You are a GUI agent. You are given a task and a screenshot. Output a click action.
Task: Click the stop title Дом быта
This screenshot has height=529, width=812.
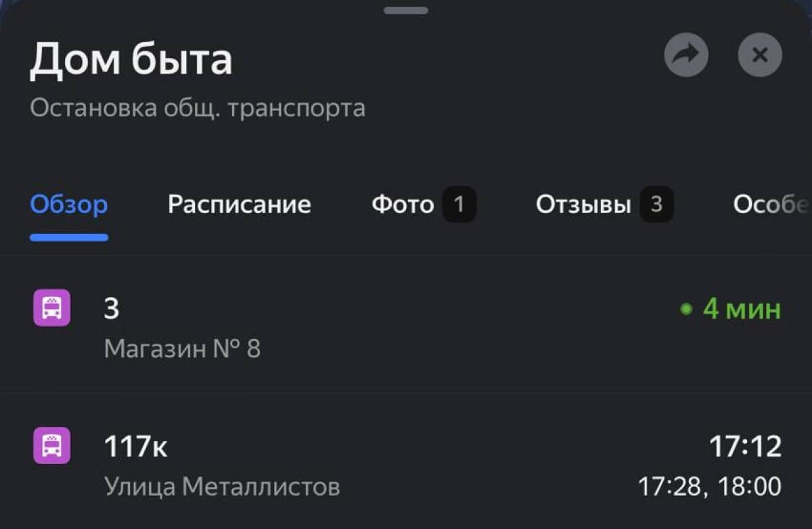point(133,58)
